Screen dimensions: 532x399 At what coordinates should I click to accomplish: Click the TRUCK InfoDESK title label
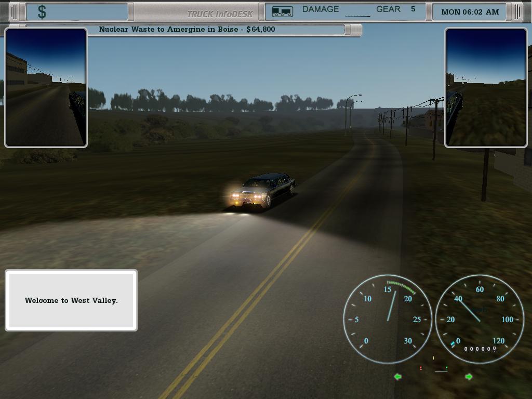220,14
